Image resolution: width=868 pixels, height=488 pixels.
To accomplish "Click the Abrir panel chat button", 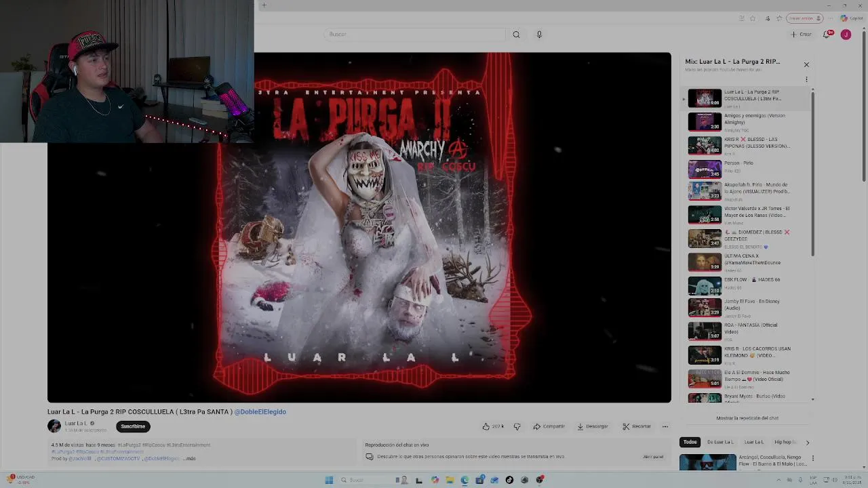I will (653, 457).
